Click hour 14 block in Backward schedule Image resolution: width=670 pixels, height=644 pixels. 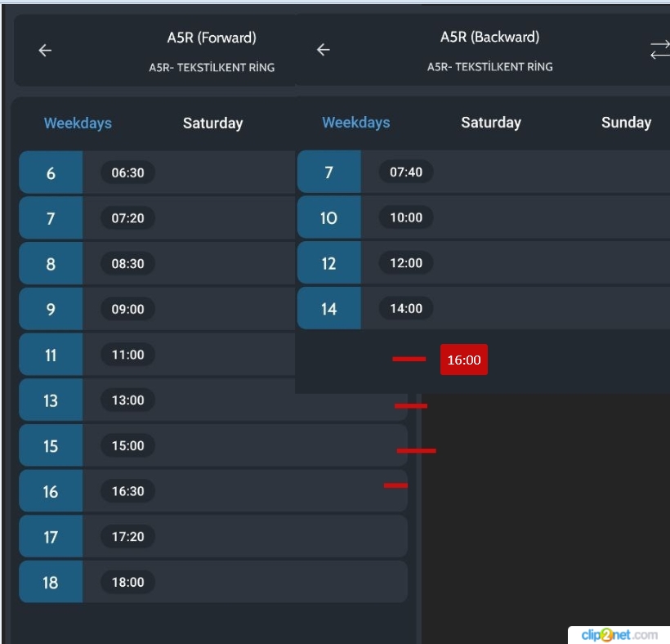coord(328,308)
